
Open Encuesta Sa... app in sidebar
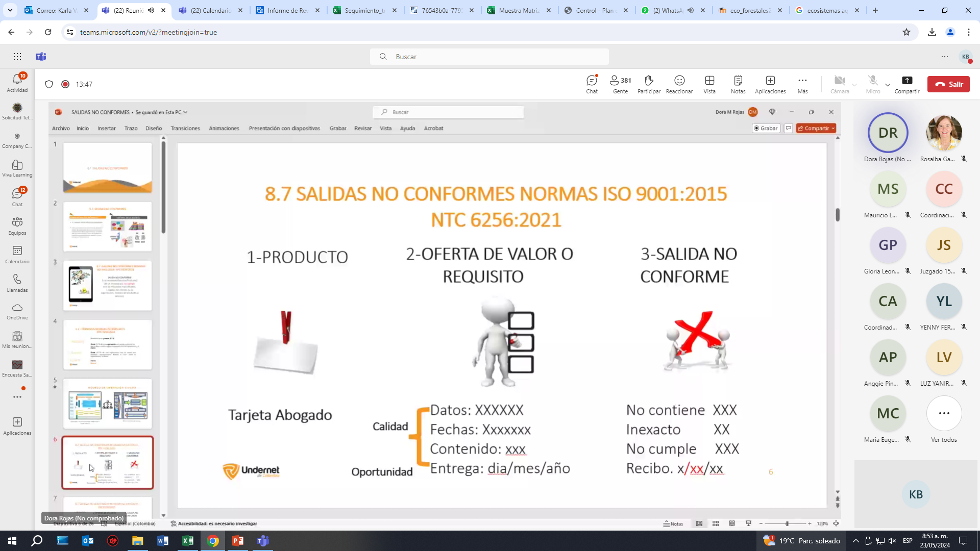click(x=17, y=368)
